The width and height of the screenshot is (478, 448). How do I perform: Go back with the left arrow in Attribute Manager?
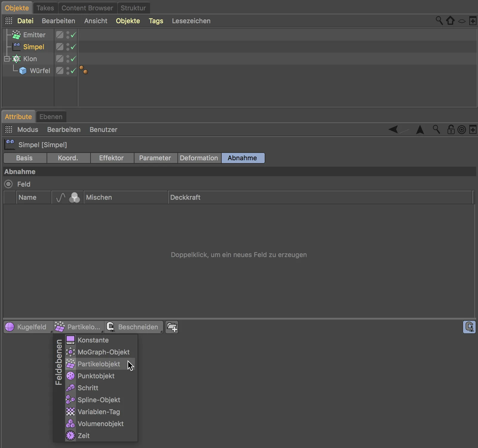point(393,129)
